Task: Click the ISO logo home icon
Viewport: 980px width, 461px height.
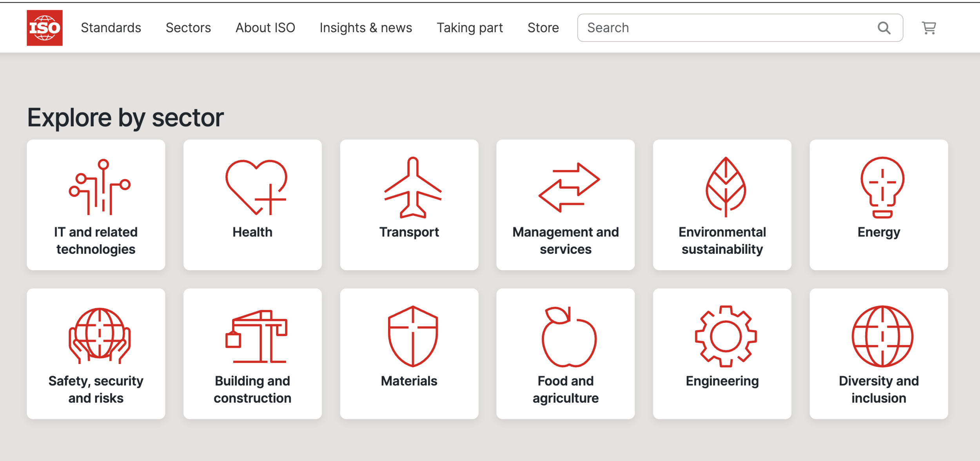Action: click(44, 28)
